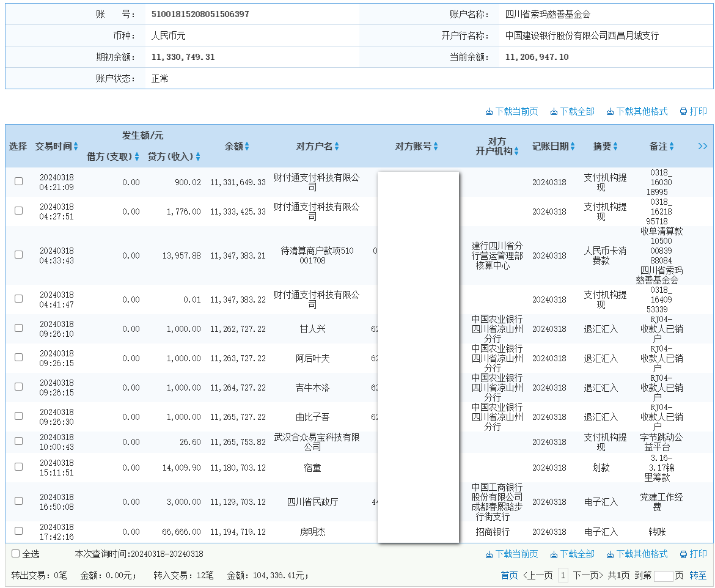715x588 pixels.
Task: Click the 待清算商户款项510001708 counterparty name
Action: coord(317,255)
